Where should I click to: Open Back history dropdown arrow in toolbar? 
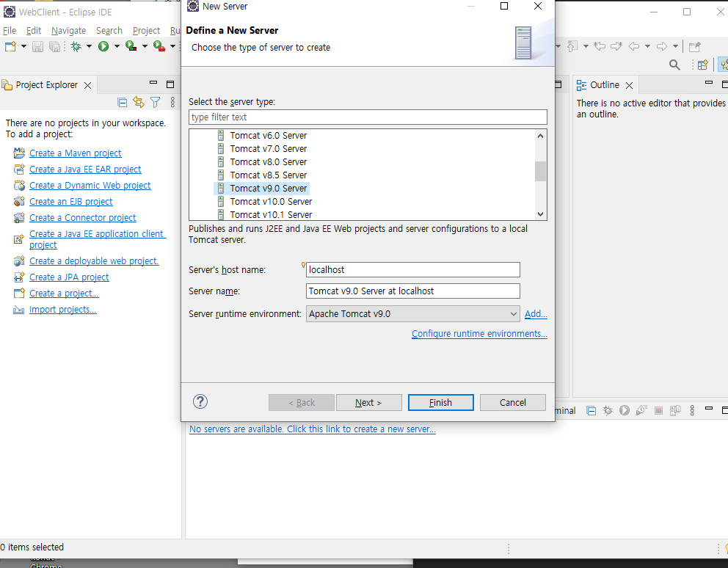pos(648,46)
